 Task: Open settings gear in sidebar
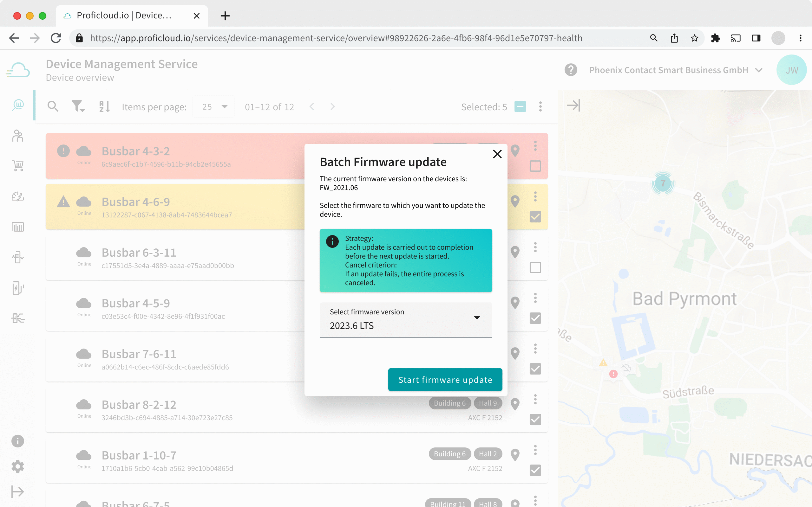coord(18,466)
